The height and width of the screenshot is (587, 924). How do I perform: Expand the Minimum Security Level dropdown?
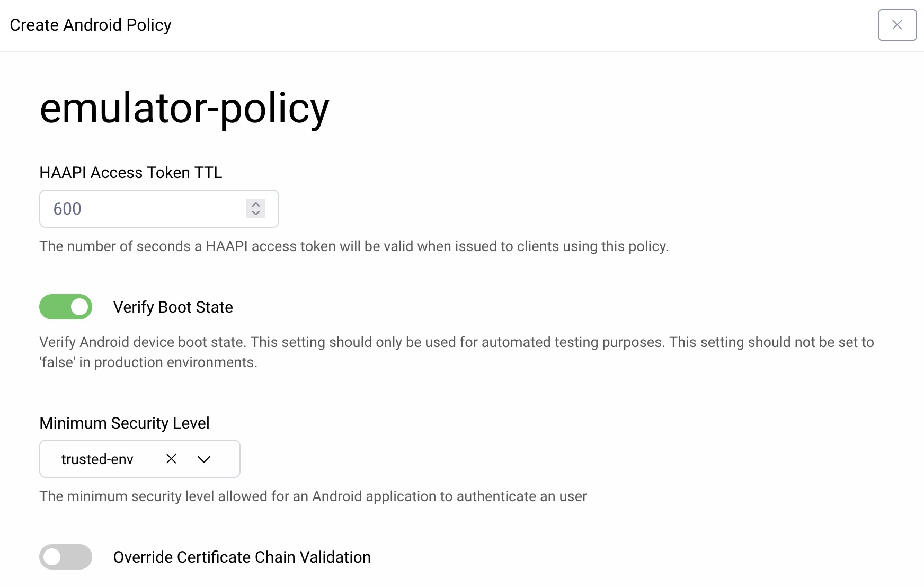coord(204,459)
